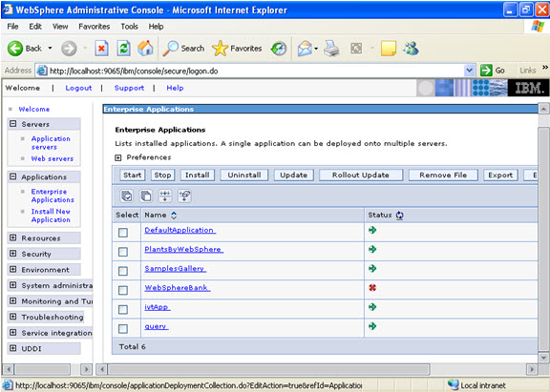Screen dimensions: 550x392
Task: Check the DefaultApplication checkbox
Action: click(123, 233)
